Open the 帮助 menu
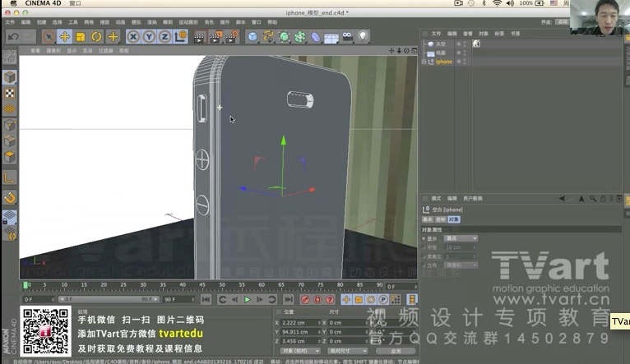Image resolution: width=630 pixels, height=364 pixels. point(272,22)
